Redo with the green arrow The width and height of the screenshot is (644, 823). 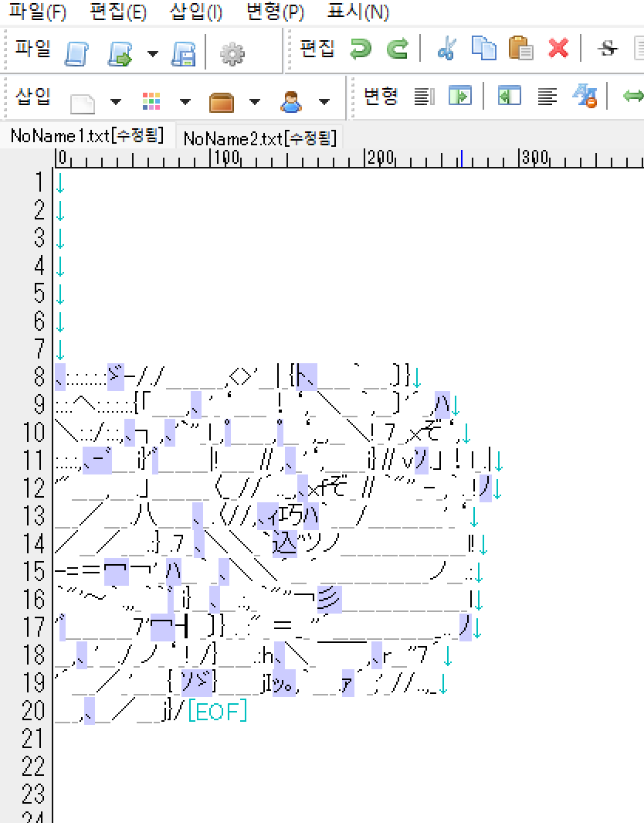397,49
